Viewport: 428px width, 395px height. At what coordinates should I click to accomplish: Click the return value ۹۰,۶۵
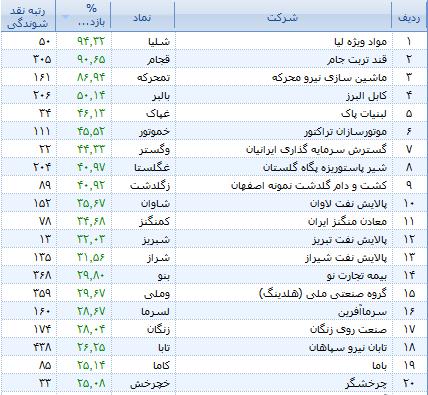coord(91,60)
